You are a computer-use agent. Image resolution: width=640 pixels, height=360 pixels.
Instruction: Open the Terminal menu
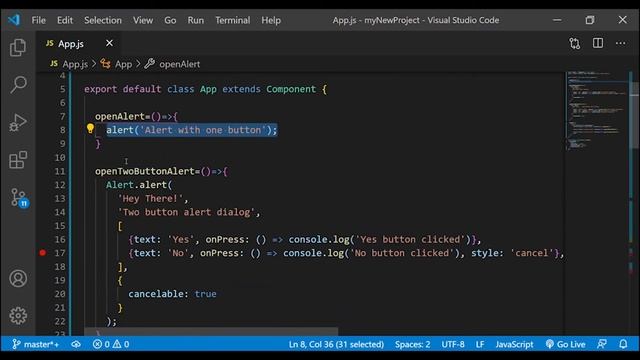[233, 20]
